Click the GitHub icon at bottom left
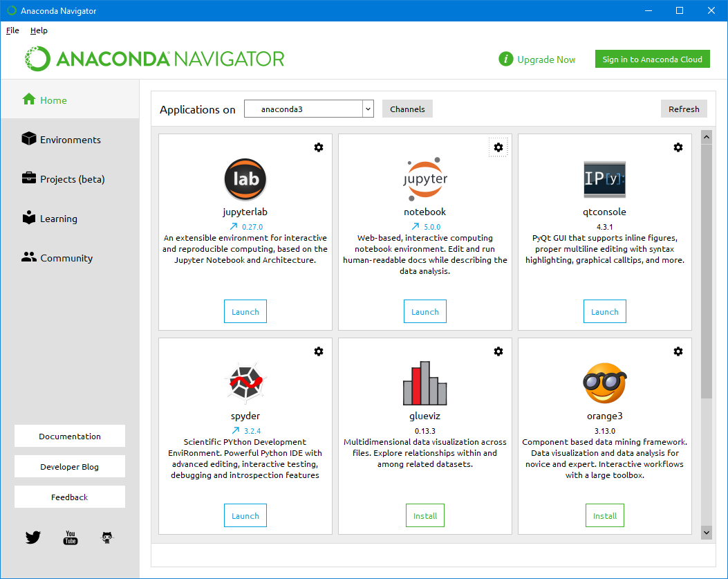This screenshot has height=579, width=728. click(107, 537)
